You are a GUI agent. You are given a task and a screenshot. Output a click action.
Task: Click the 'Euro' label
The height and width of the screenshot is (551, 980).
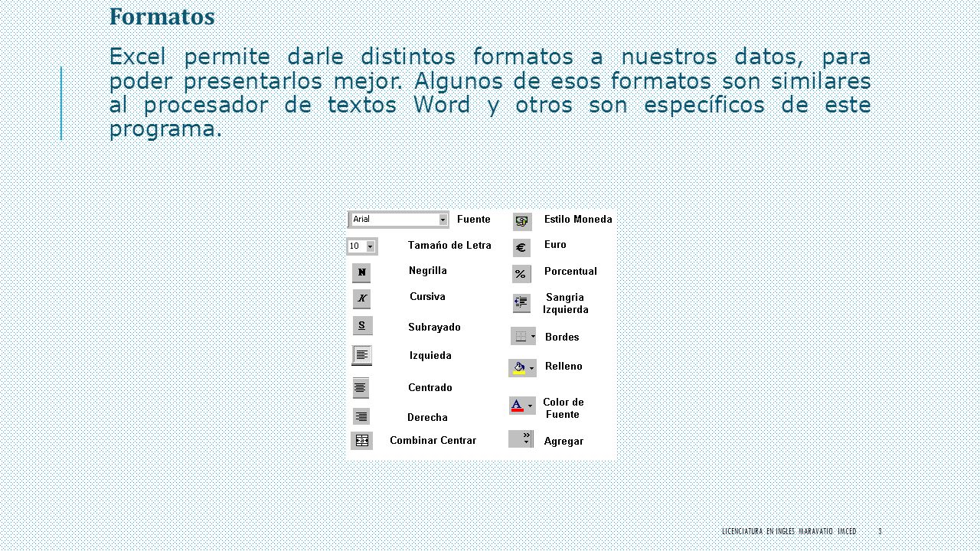(555, 244)
